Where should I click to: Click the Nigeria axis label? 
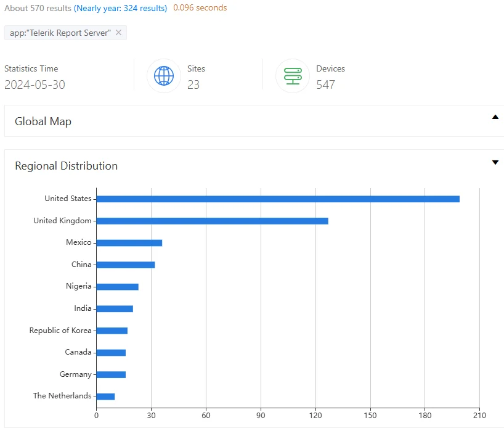coord(79,286)
